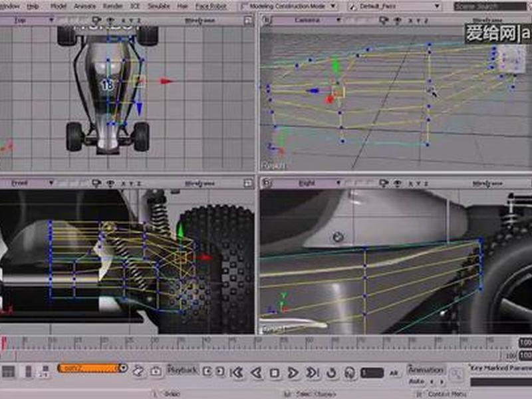Click the view icon left of the Right viewport title

267,184
